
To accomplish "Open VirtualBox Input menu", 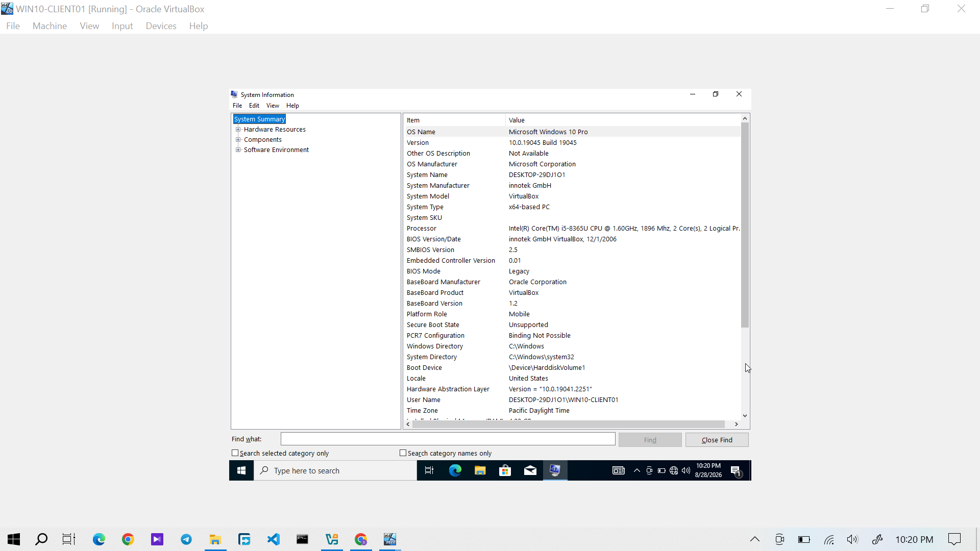I will (x=122, y=26).
